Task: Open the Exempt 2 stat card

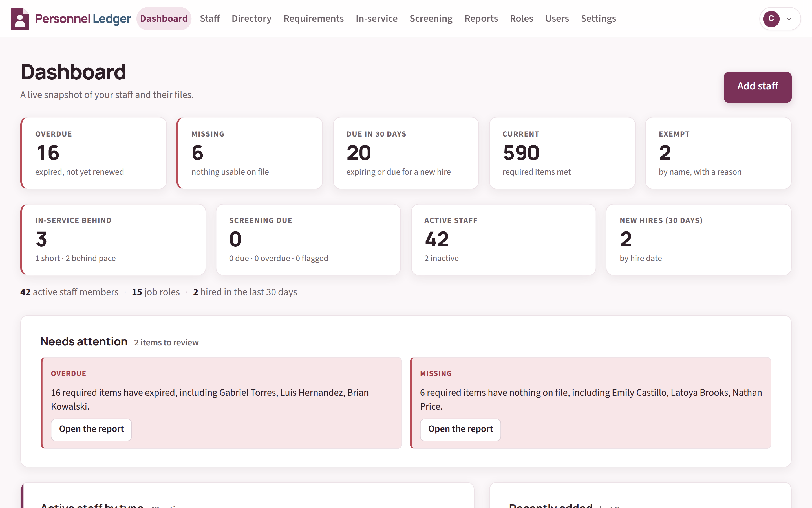Action: coord(718,153)
